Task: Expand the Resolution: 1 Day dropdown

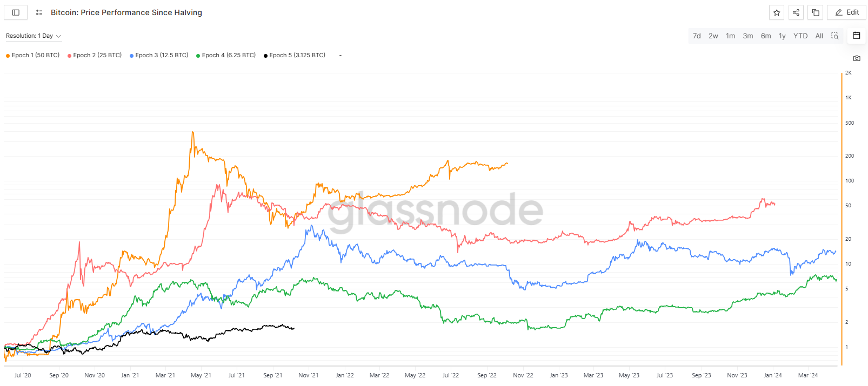Action: pyautogui.click(x=34, y=36)
